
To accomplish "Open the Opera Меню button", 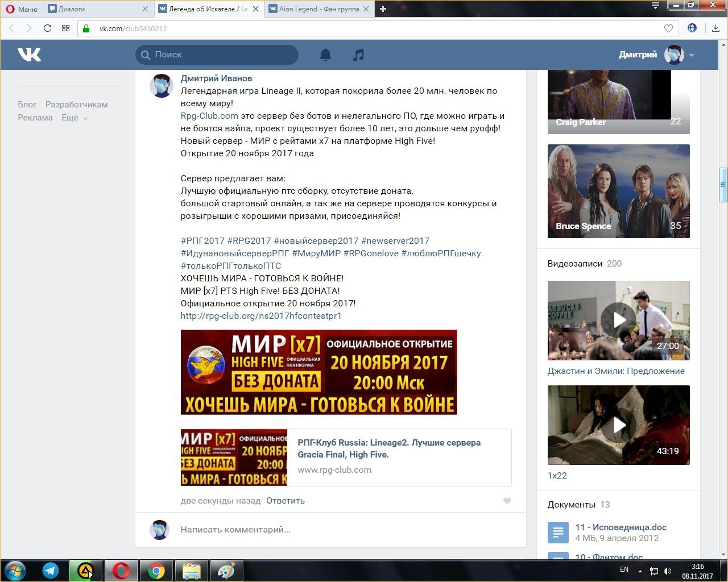I will point(22,9).
